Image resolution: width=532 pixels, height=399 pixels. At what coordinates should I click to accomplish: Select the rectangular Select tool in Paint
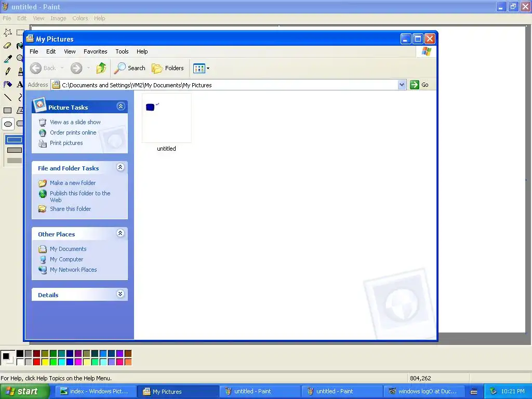pyautogui.click(x=20, y=33)
